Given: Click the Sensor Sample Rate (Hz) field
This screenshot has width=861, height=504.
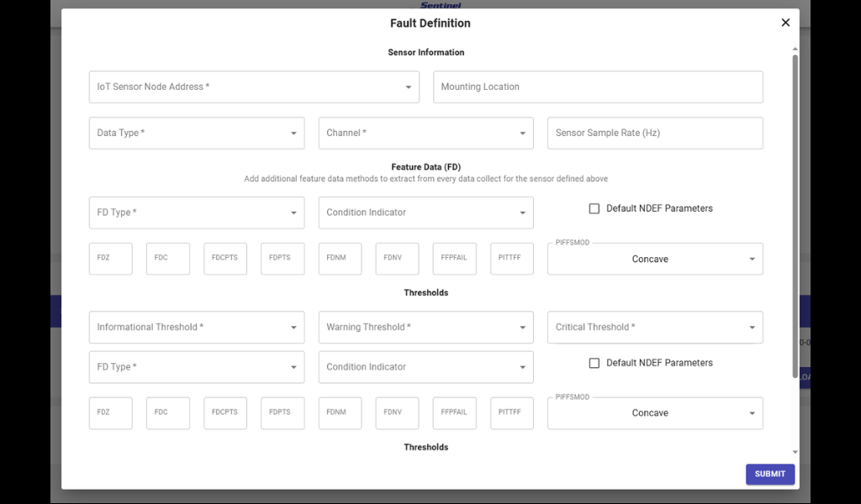Looking at the screenshot, I should click(655, 133).
